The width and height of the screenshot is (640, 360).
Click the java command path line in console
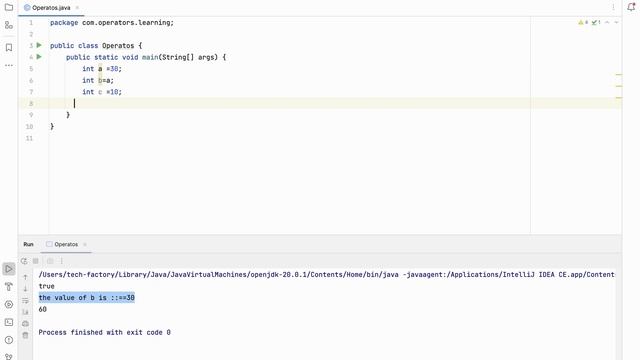click(327, 274)
